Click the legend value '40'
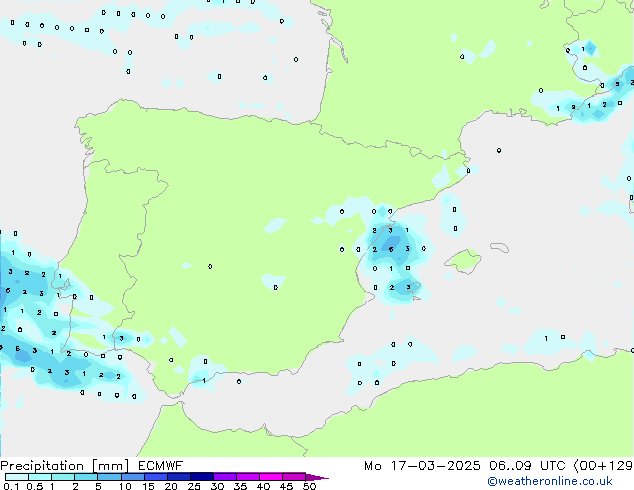Screen dimensions: 634x490 pyautogui.click(x=263, y=486)
